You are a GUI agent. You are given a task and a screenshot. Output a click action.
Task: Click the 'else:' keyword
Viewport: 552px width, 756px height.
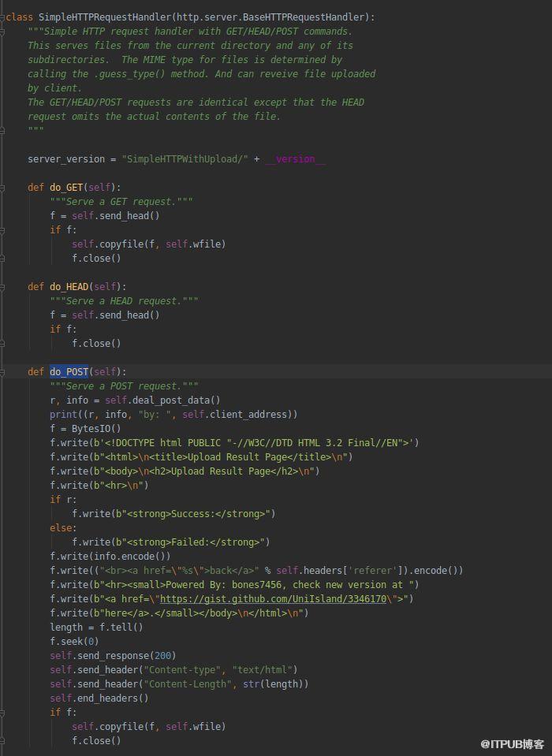pos(63,528)
